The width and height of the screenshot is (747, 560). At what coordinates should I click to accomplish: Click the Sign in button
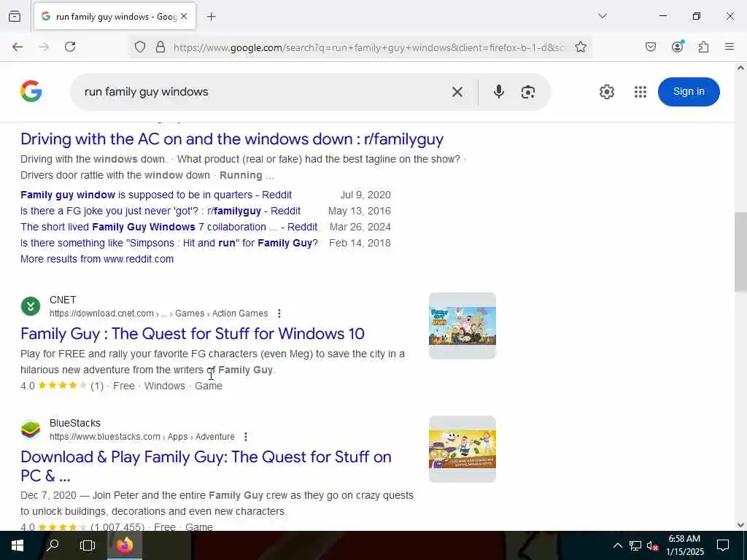tap(689, 92)
